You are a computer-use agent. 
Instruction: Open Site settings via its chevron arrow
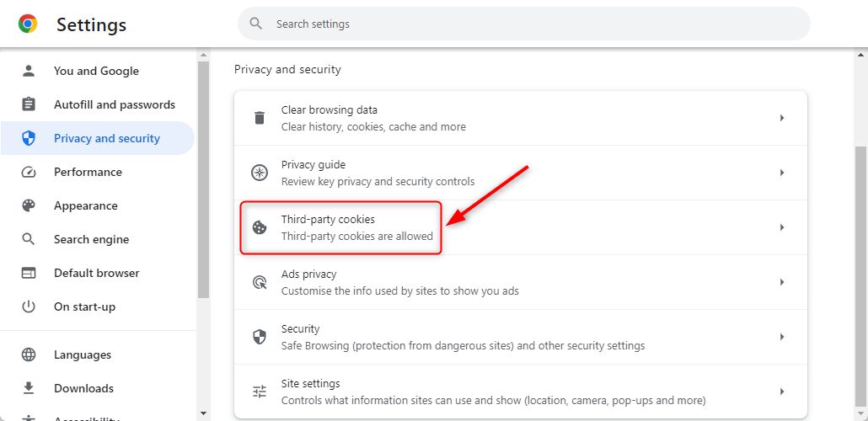(782, 392)
